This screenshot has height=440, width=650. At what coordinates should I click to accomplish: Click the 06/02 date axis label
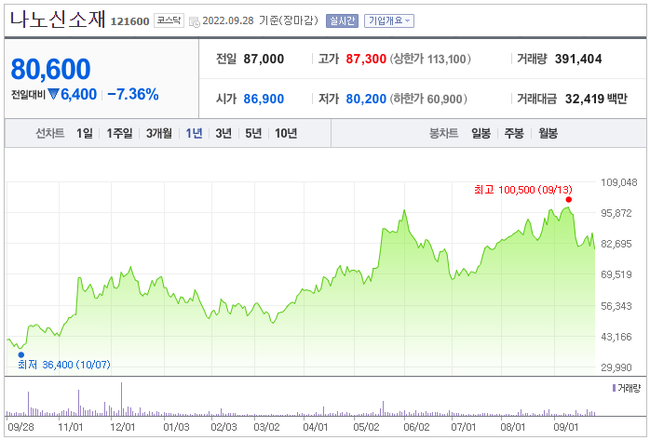coord(416,427)
